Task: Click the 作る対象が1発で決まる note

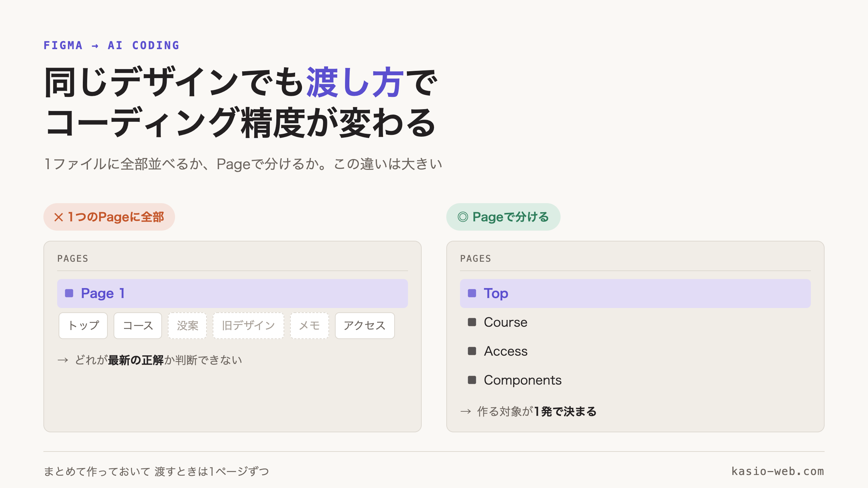Action: pos(528,411)
